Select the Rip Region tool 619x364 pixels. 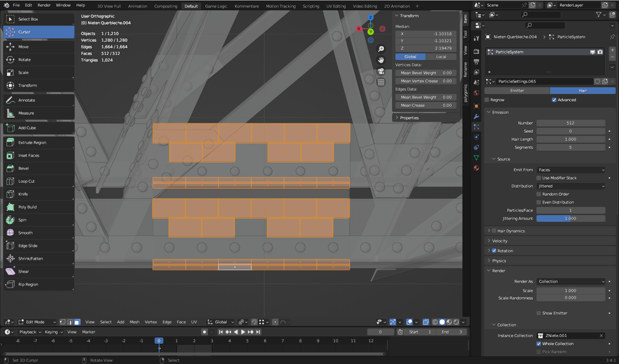pos(28,284)
